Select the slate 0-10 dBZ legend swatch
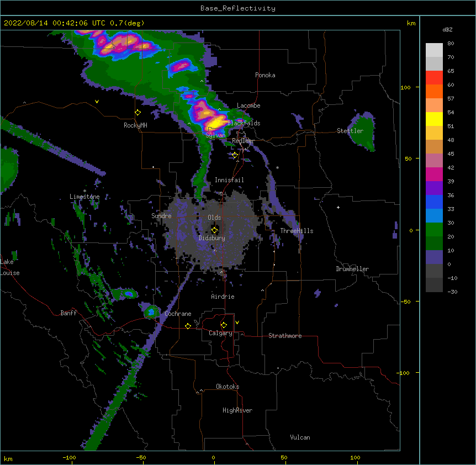Image resolution: width=476 pixels, height=465 pixels. pos(434,257)
